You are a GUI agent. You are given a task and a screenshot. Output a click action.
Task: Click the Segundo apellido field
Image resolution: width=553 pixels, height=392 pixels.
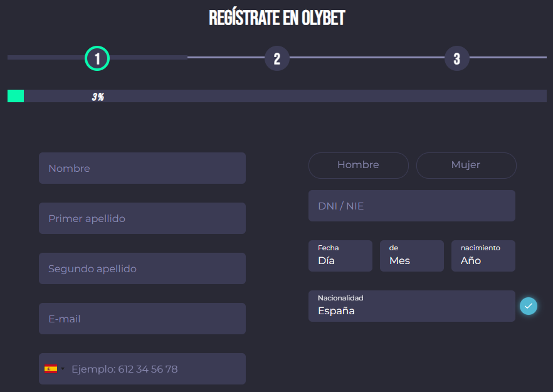point(142,268)
